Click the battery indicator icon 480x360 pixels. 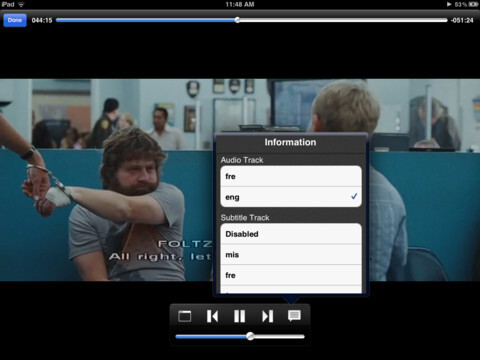(473, 4)
